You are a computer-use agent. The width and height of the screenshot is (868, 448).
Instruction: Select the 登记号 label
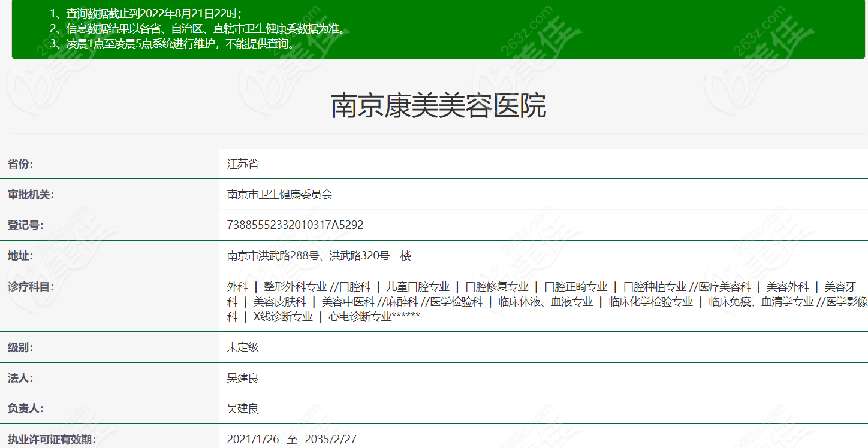point(25,225)
